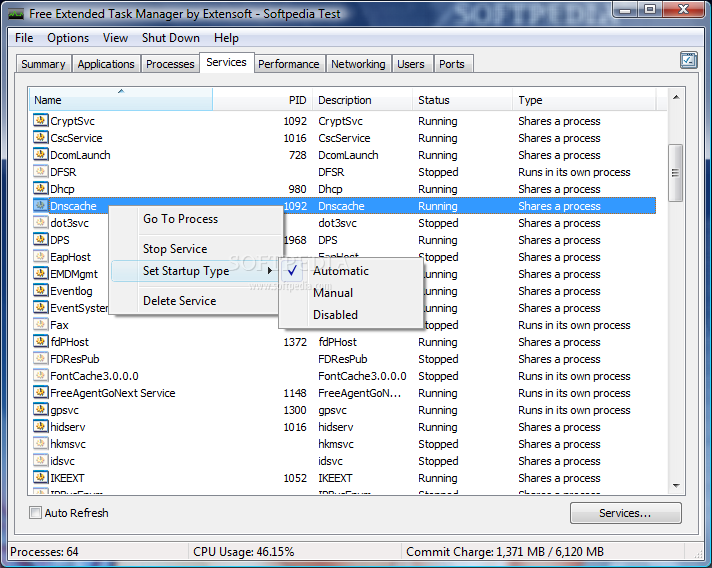Click the DcomLaunch service icon
This screenshot has height=568, width=712.
tap(40, 155)
